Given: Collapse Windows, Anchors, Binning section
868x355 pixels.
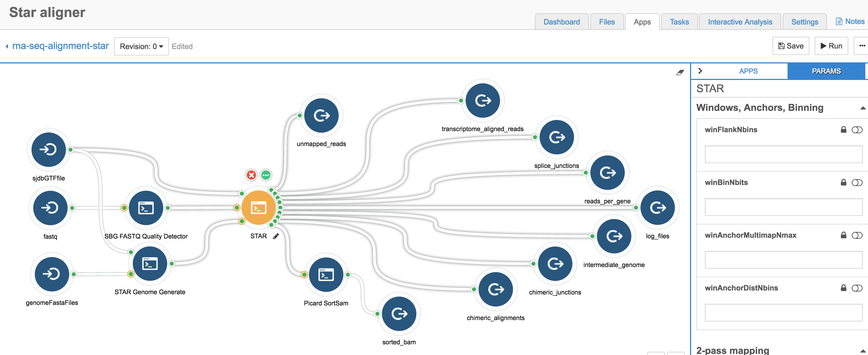Looking at the screenshot, I should [863, 108].
